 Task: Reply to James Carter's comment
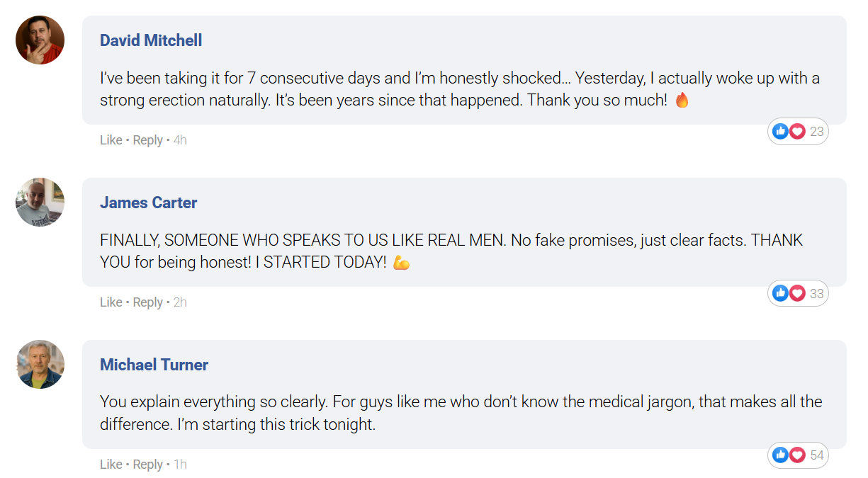point(147,302)
